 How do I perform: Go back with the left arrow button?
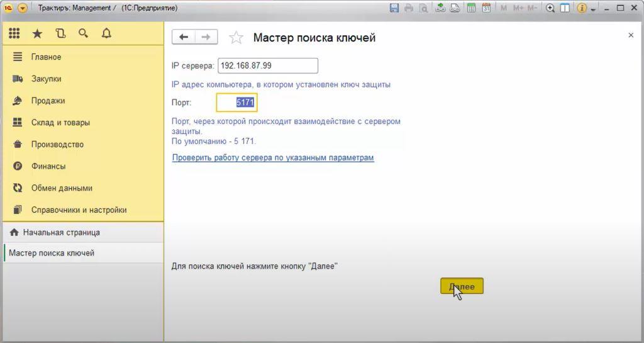click(184, 37)
